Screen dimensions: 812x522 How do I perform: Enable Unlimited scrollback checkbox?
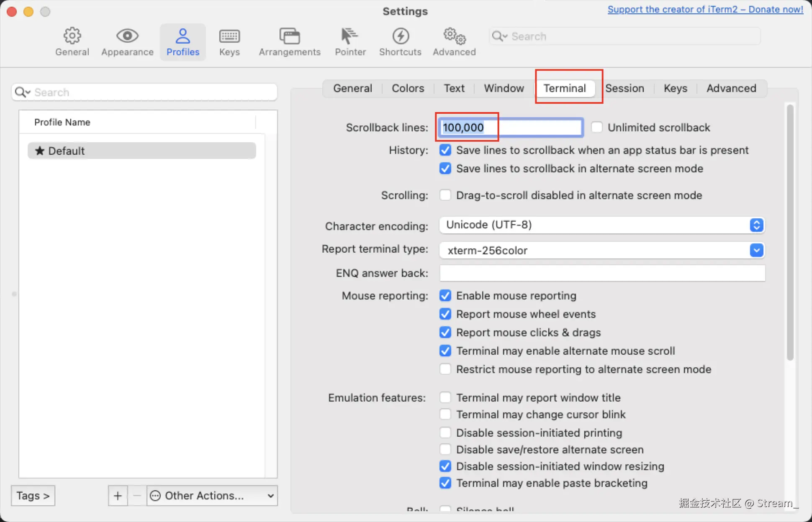[x=597, y=127]
